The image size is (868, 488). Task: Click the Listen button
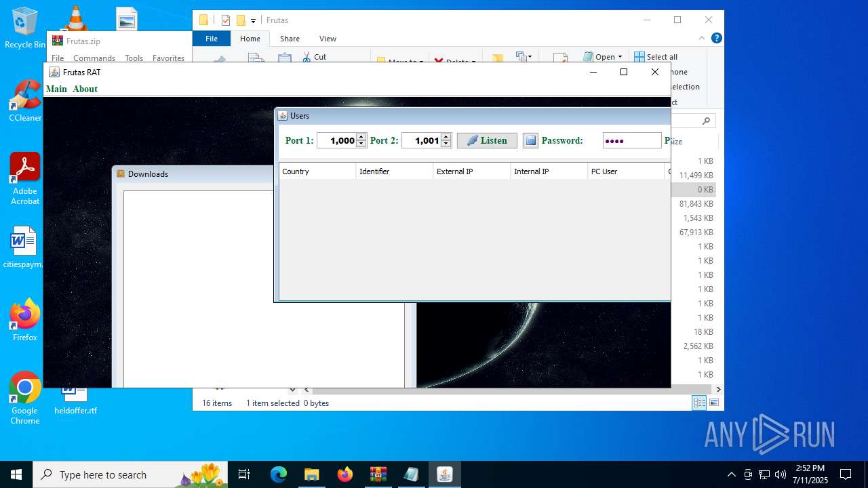(x=487, y=140)
